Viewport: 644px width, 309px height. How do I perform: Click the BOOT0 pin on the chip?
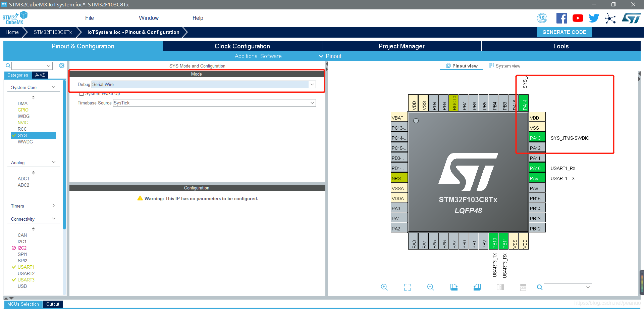(453, 103)
